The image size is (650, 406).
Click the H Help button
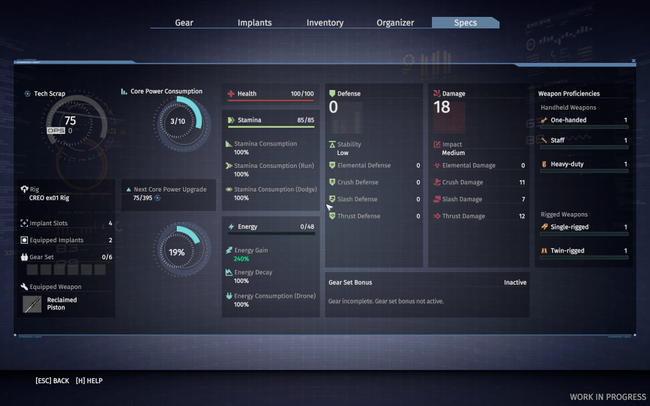[x=89, y=380]
